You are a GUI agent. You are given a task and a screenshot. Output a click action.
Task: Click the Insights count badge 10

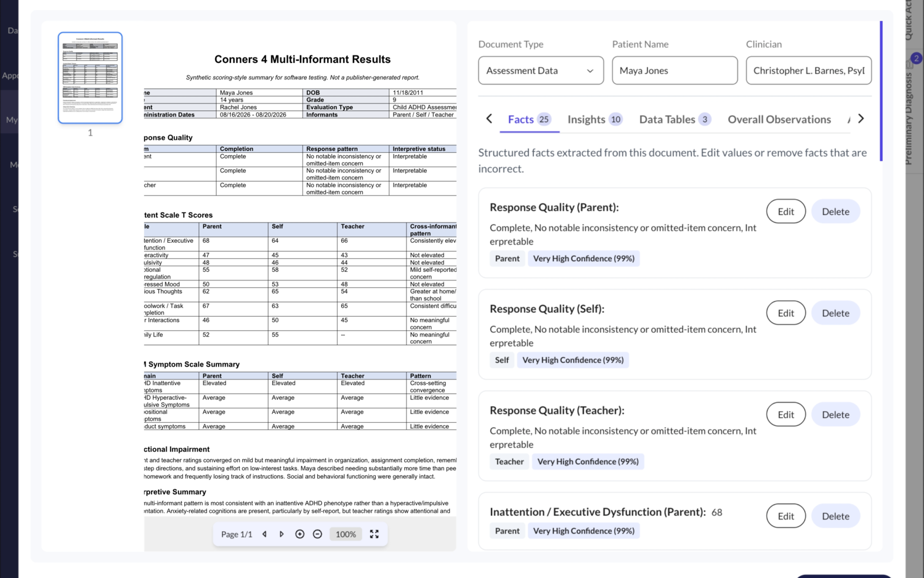point(615,120)
